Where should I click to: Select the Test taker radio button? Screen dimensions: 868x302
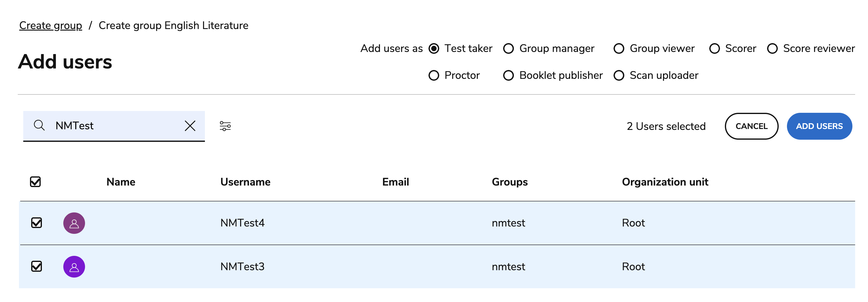tap(434, 49)
